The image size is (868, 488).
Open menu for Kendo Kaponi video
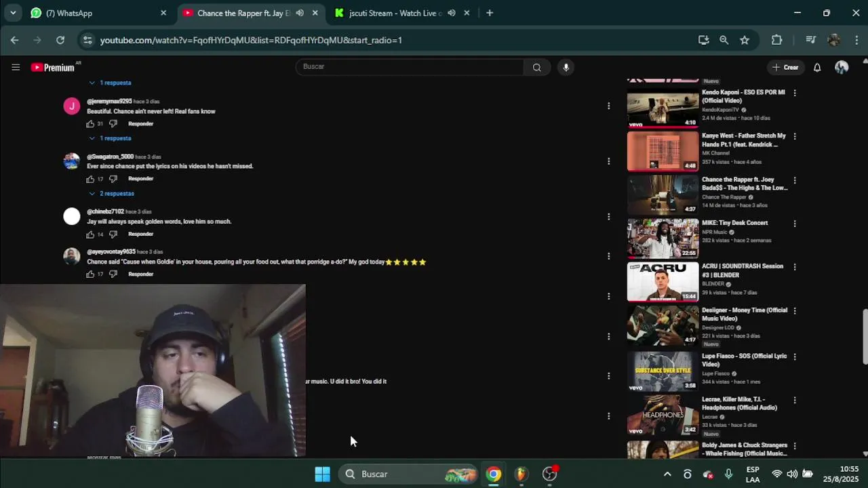(794, 93)
